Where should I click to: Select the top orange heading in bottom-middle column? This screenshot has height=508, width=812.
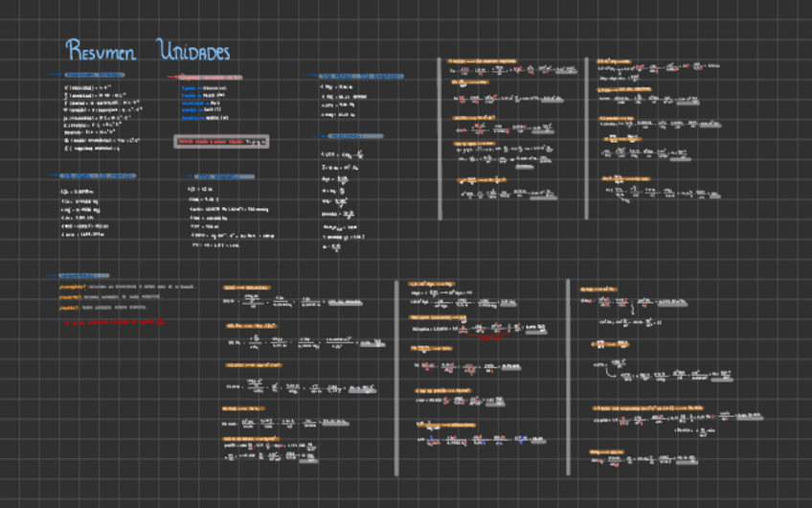[432, 284]
